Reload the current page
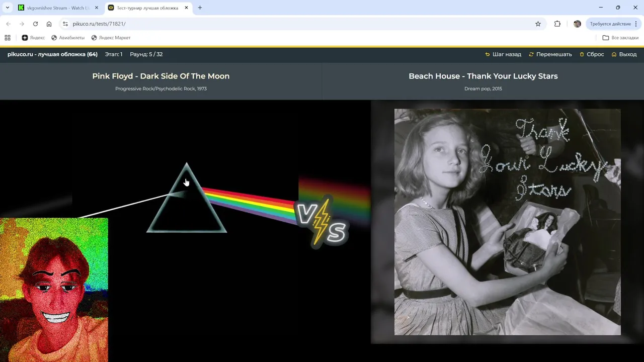The height and width of the screenshot is (362, 644). (x=35, y=24)
